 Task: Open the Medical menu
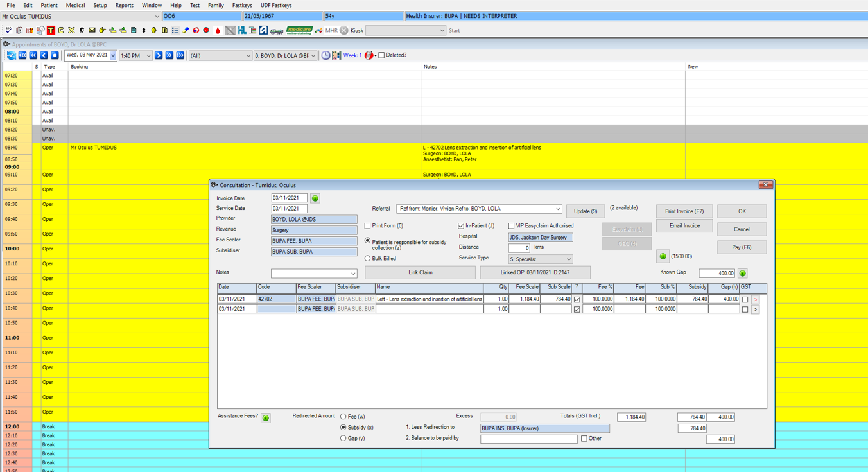[x=75, y=5]
